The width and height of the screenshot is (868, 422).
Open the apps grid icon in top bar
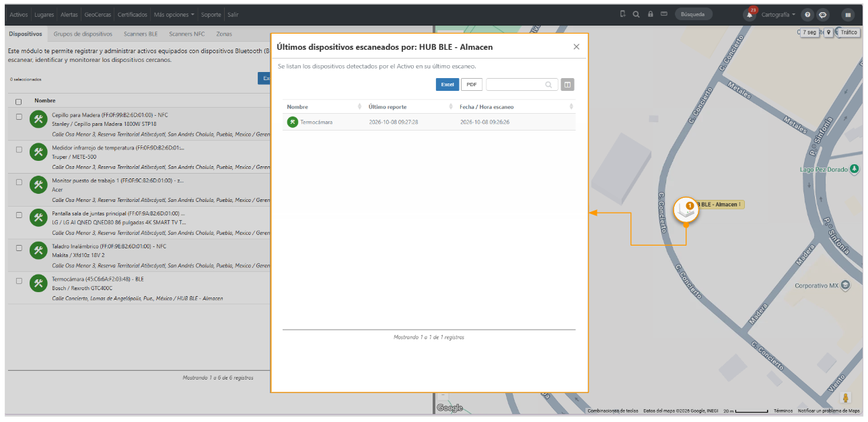pyautogui.click(x=848, y=14)
